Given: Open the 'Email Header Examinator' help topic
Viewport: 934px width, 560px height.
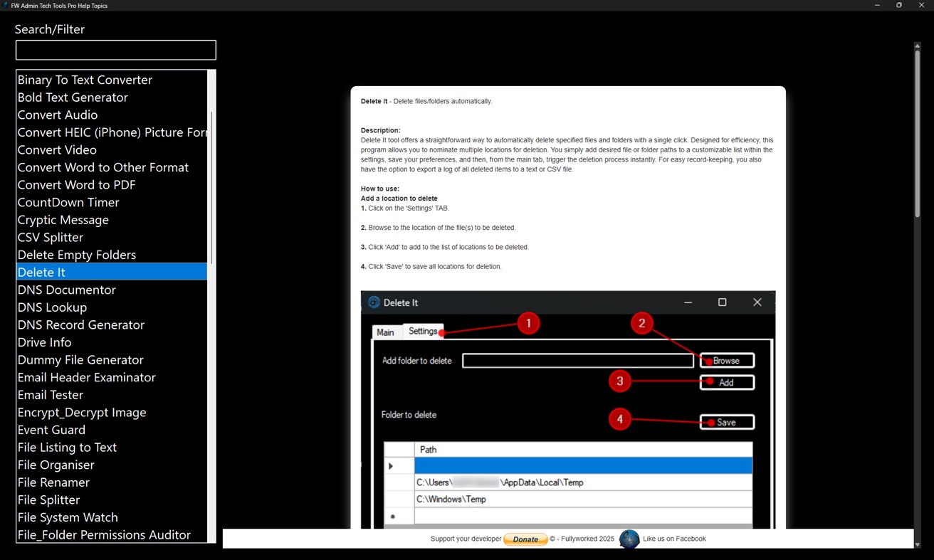Looking at the screenshot, I should tap(86, 377).
